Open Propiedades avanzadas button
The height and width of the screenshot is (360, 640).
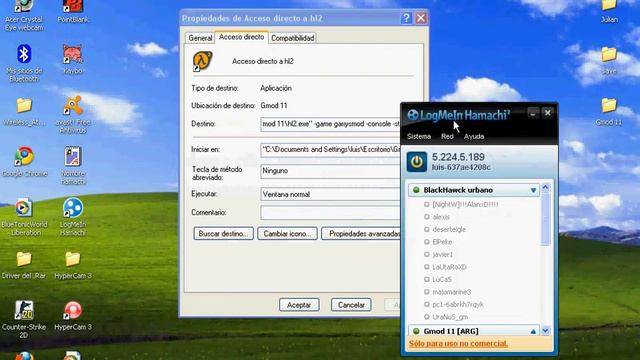coord(361,234)
